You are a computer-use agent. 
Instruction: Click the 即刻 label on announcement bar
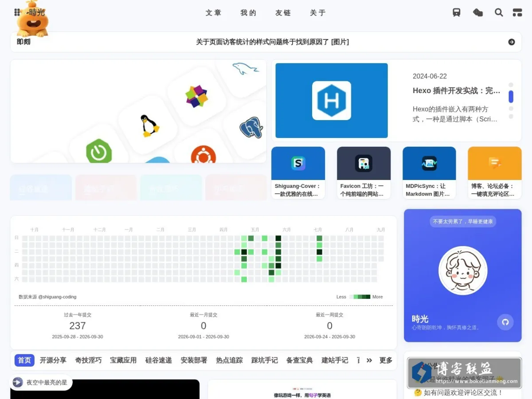pos(23,42)
